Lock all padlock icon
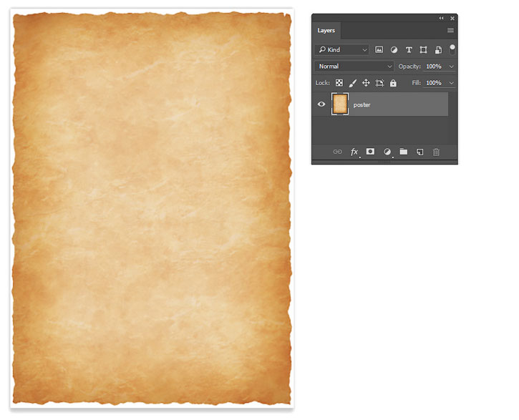This screenshot has height=420, width=519. tap(393, 83)
